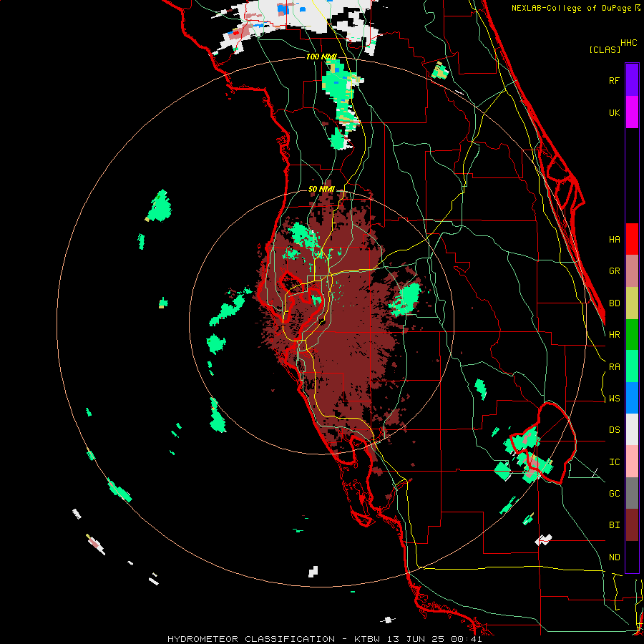Click the GR legend color swatch
Screen dimensions: 644x644
pyautogui.click(x=632, y=271)
